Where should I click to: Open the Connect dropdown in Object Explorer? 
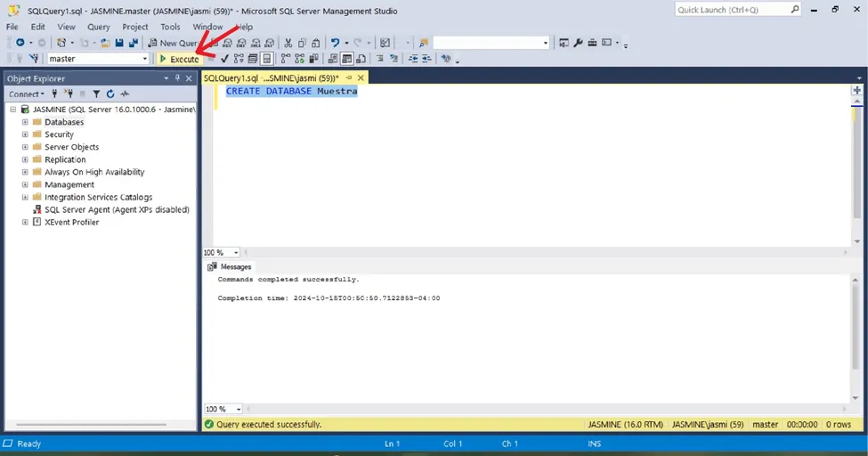pos(27,94)
